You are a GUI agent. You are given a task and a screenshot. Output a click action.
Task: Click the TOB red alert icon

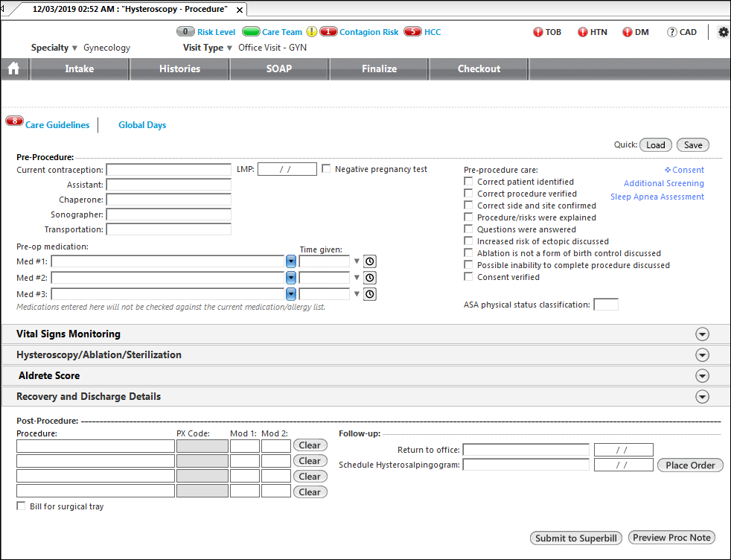(538, 32)
